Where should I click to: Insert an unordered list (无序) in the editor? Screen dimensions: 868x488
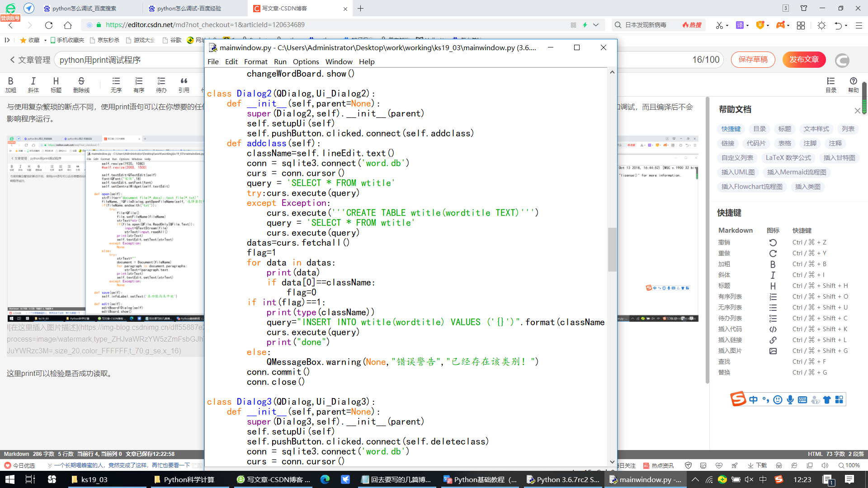coord(116,84)
